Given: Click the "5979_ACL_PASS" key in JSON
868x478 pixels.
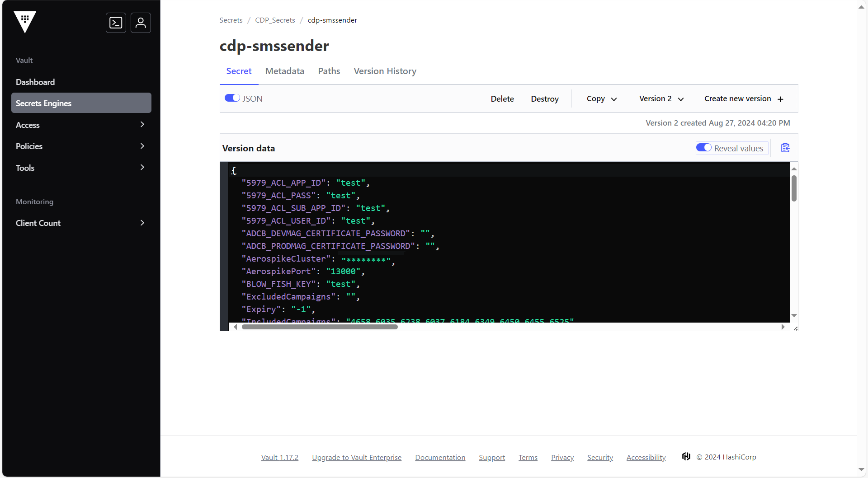Looking at the screenshot, I should [x=278, y=196].
